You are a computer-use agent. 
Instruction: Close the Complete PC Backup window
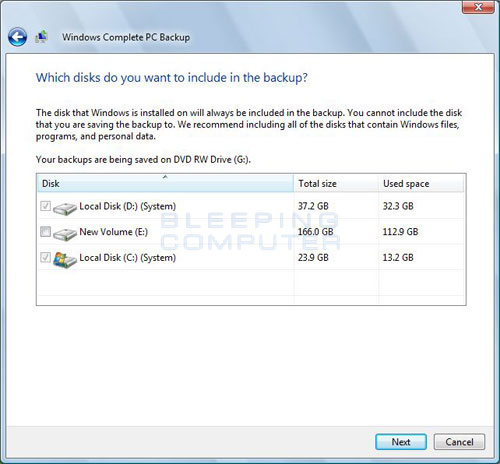click(x=478, y=7)
